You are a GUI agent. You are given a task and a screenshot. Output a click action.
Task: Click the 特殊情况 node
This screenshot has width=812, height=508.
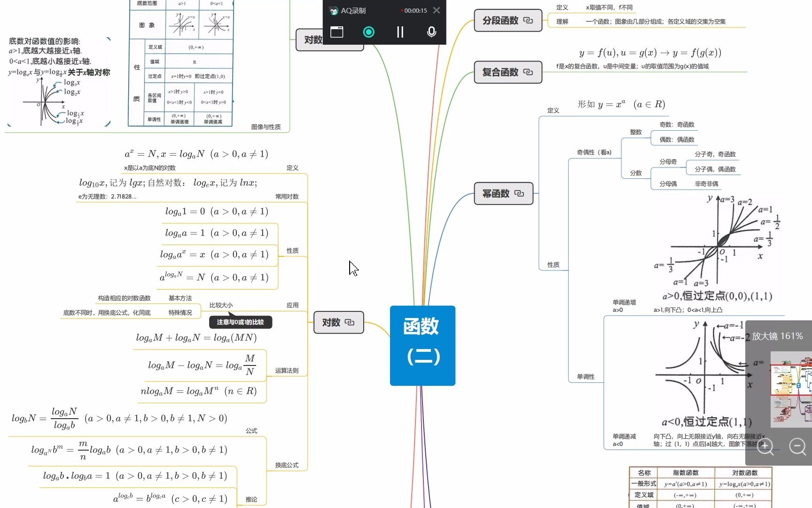[x=180, y=313]
